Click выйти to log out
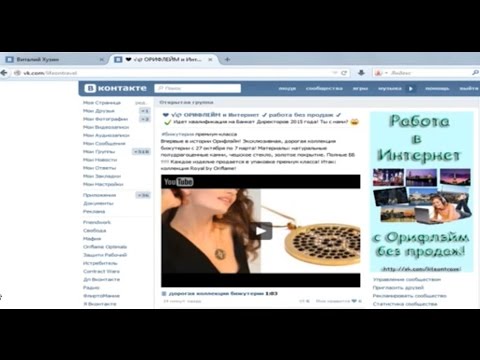Viewport: 480px width, 360px height. coord(469,89)
